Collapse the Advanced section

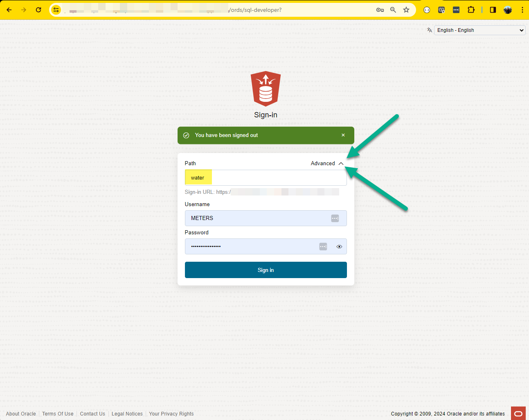(327, 163)
